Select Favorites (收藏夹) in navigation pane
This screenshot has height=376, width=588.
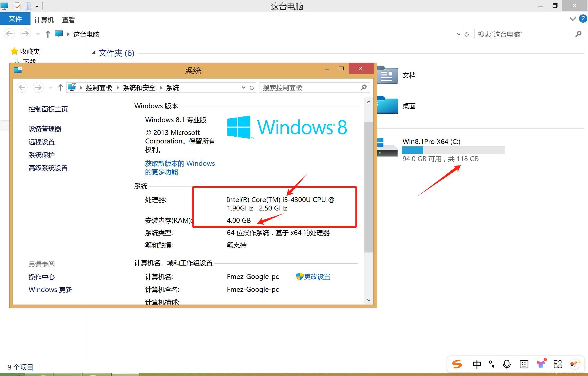coord(30,51)
